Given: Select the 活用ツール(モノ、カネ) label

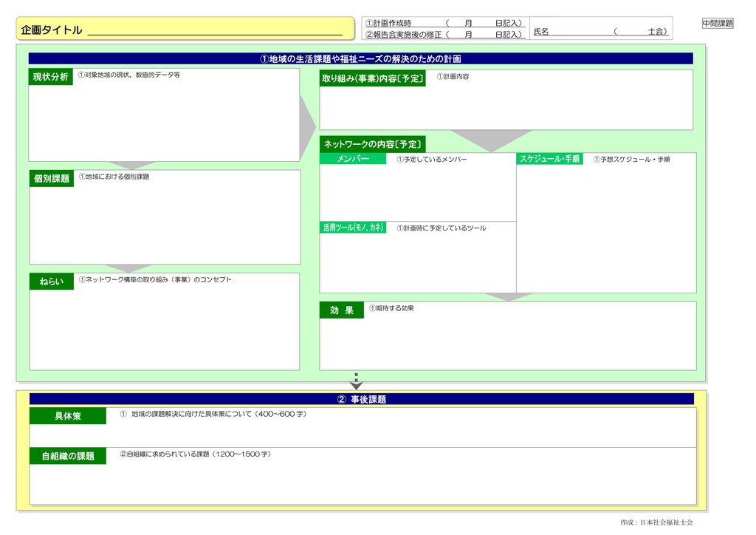Looking at the screenshot, I should coord(353,228).
